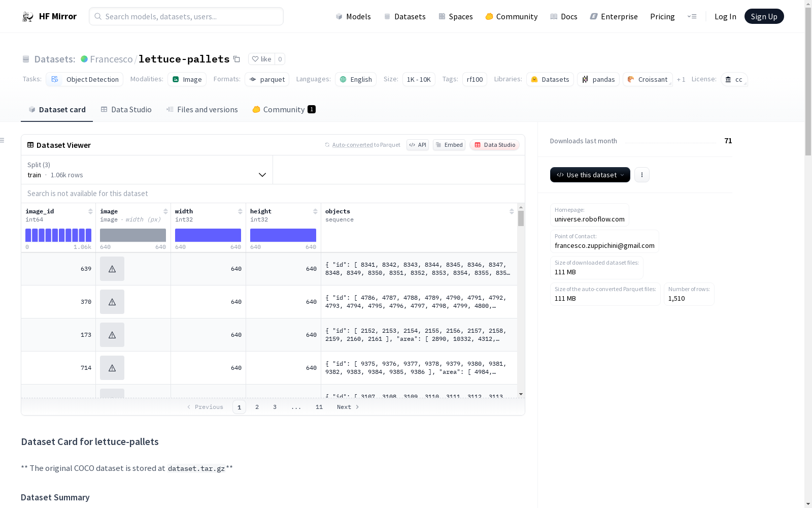Go to page 11 of the viewer
The image size is (812, 508).
(x=319, y=407)
